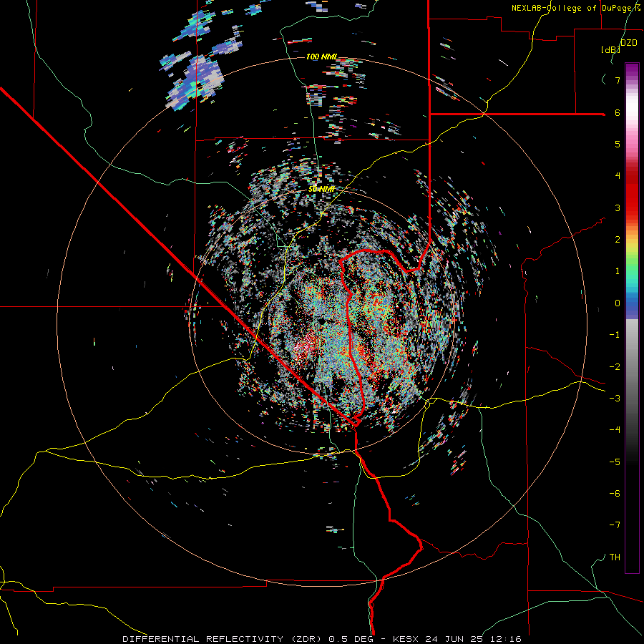This screenshot has height=644, width=644.
Task: Click the [dB] unit label
Action: [x=610, y=49]
